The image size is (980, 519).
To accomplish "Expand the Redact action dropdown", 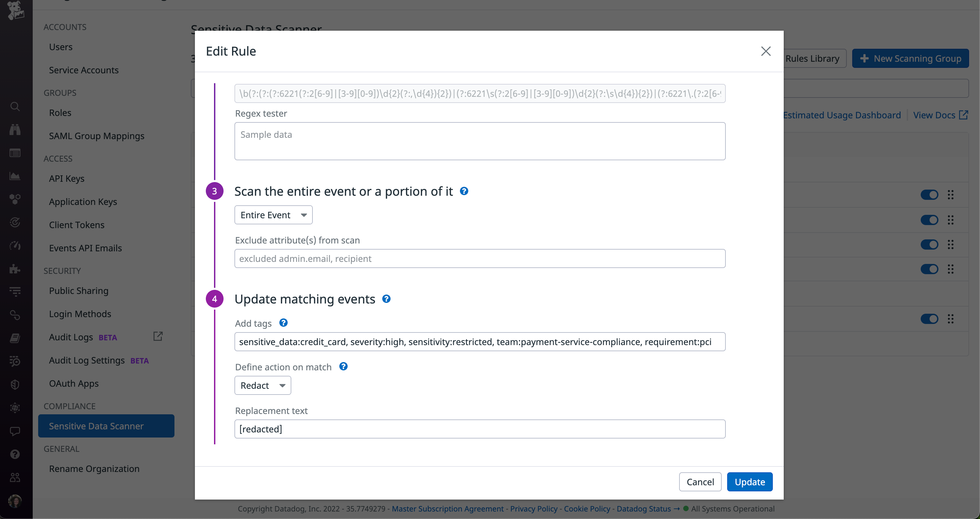I will click(x=262, y=385).
